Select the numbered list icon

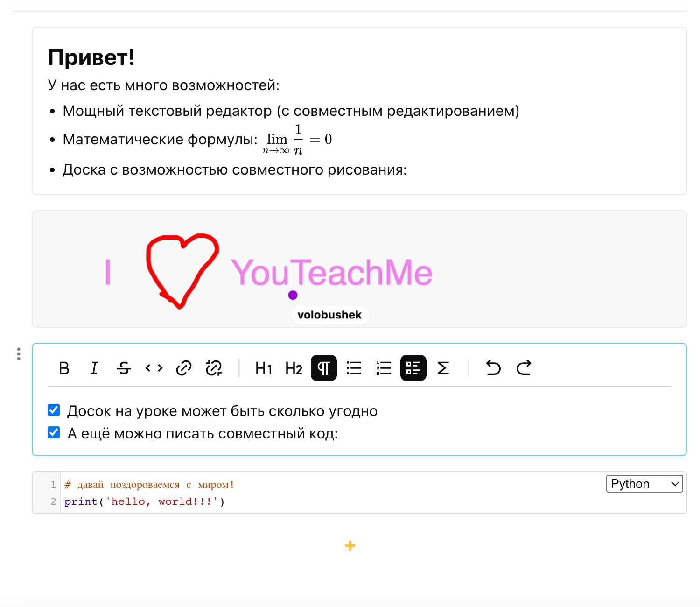[383, 368]
